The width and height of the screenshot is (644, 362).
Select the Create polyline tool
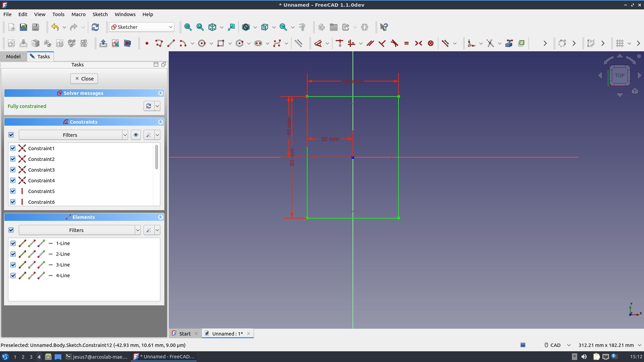coord(159,43)
